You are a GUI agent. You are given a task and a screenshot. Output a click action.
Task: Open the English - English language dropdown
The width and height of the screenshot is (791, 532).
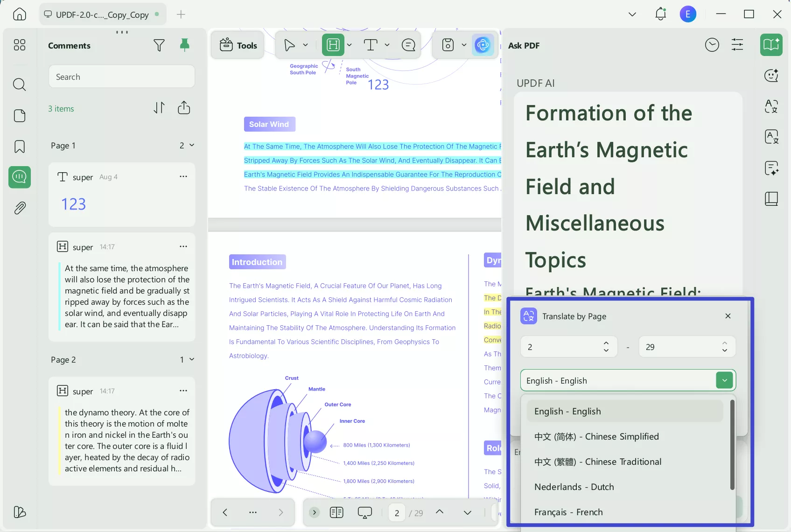(628, 380)
